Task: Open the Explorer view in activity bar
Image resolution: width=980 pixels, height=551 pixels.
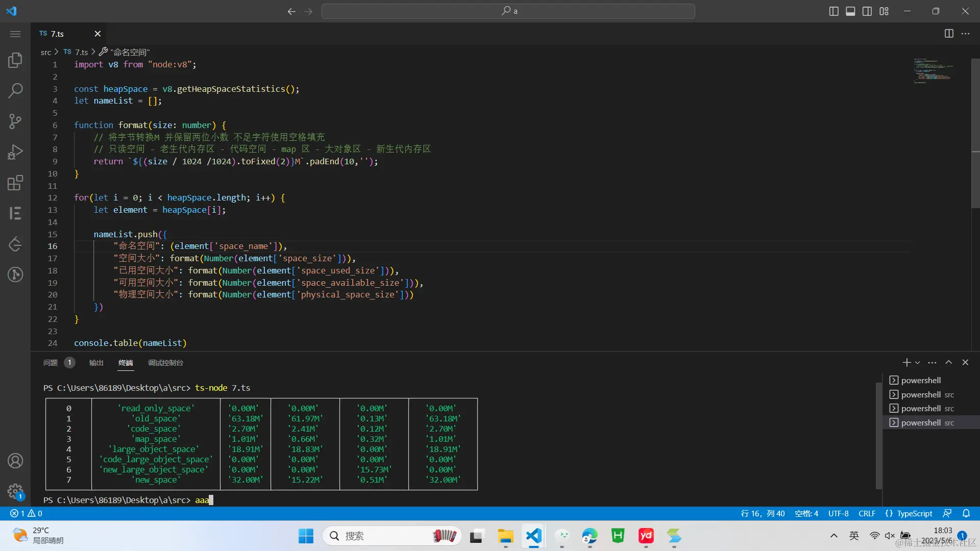Action: tap(15, 60)
